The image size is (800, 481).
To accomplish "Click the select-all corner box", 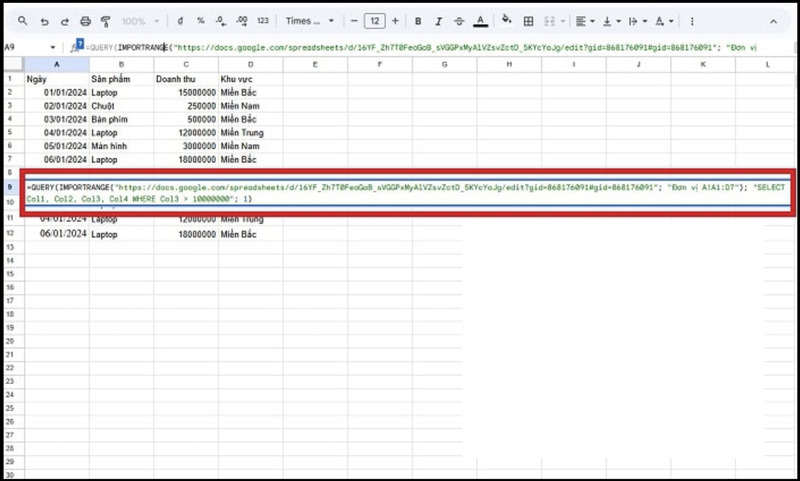I will click(x=14, y=64).
